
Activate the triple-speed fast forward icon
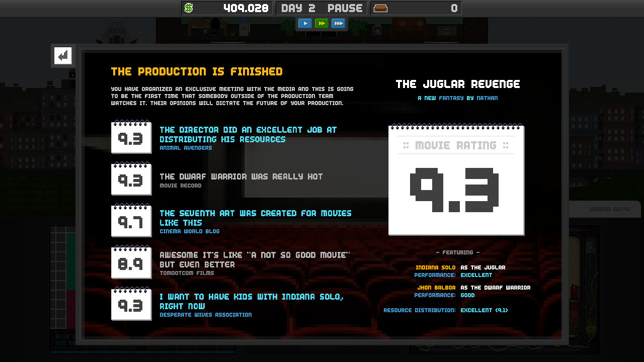coord(339,23)
